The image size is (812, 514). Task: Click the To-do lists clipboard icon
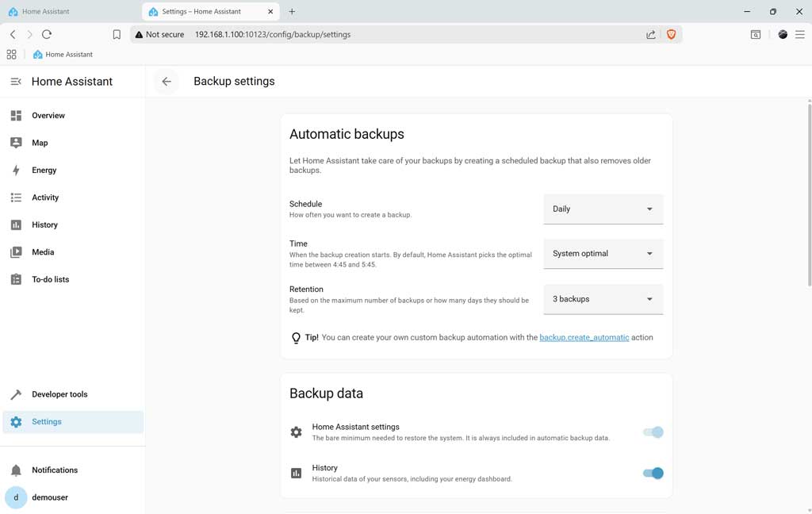(x=16, y=279)
